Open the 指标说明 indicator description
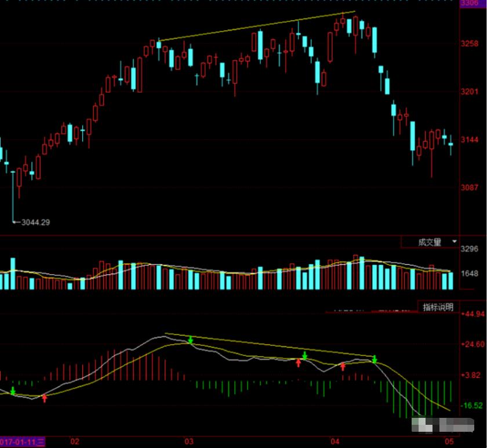Viewport: 487px width, 448px height. 438,307
